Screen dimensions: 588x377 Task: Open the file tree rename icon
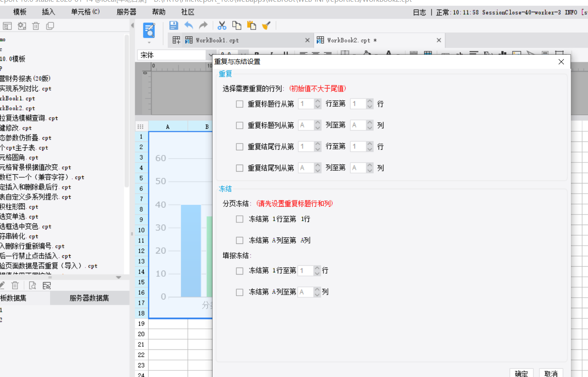7,26
